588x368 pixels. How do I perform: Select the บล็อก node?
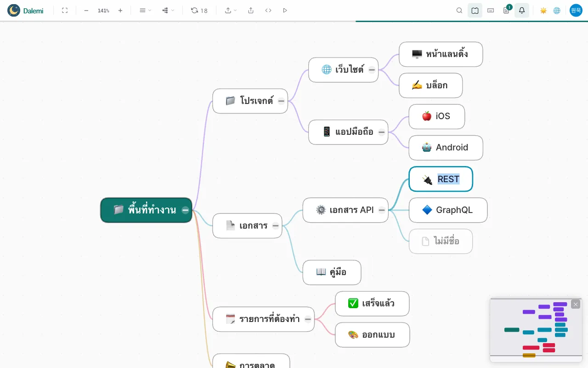(430, 86)
